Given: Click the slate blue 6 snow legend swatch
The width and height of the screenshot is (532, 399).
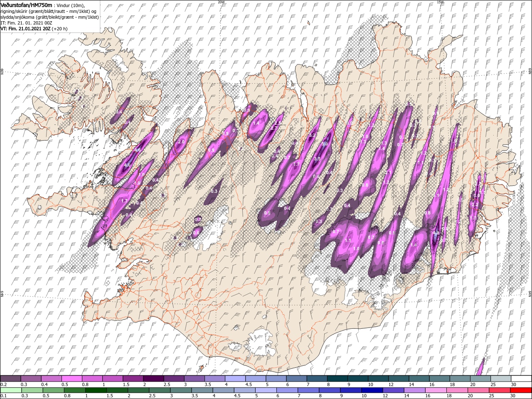Looking at the screenshot, I should pos(296,379).
